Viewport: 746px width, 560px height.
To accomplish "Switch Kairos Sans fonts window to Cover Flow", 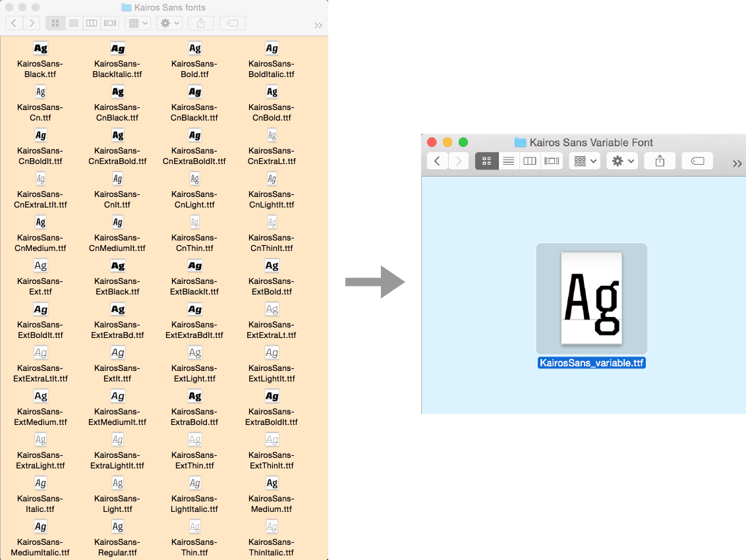I will [x=110, y=23].
